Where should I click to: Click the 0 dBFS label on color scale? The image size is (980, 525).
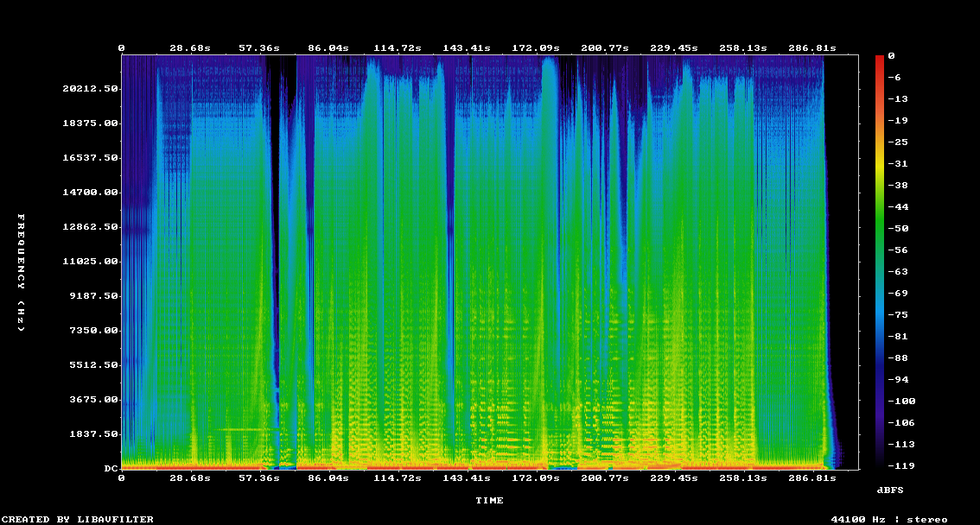pos(891,55)
